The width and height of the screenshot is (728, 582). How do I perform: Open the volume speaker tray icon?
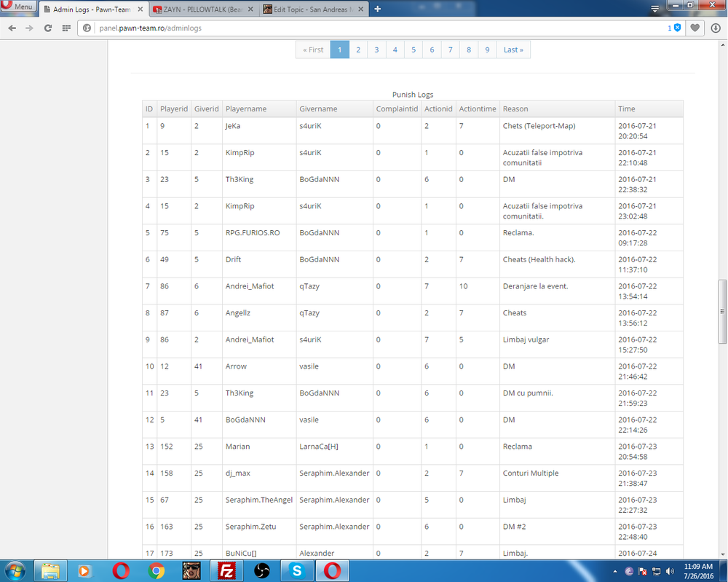click(670, 571)
